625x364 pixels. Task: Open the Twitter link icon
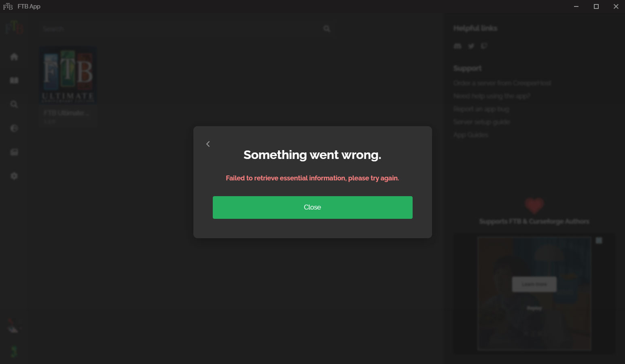pyautogui.click(x=471, y=46)
